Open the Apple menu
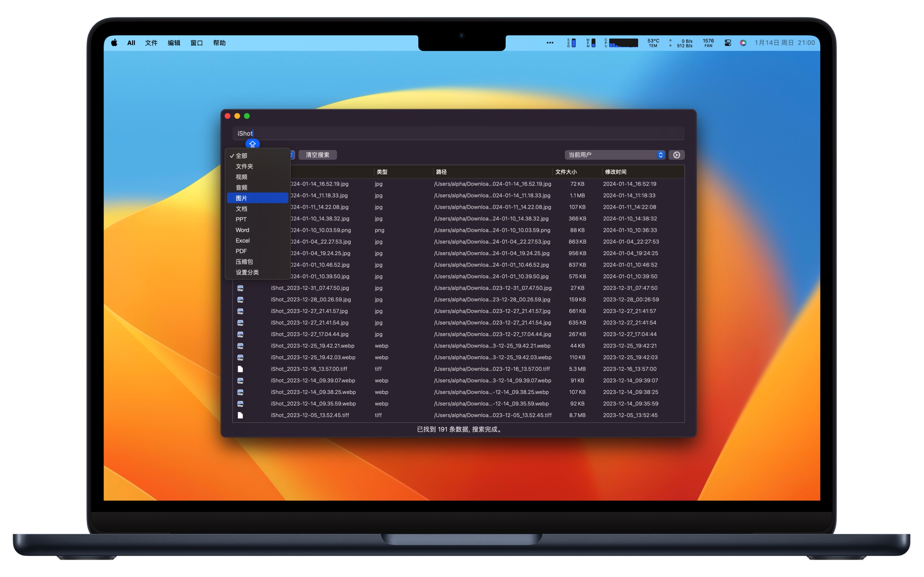The width and height of the screenshot is (924, 577). click(x=114, y=43)
